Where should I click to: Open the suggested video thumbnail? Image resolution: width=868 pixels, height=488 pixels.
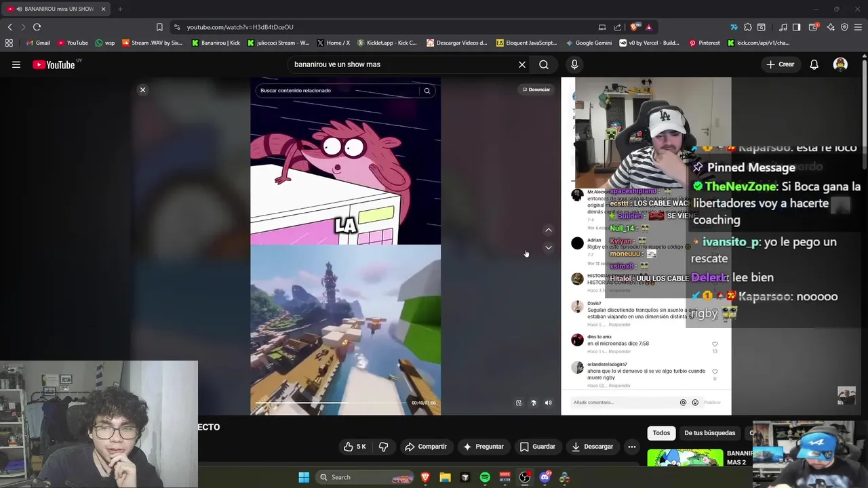point(685,458)
